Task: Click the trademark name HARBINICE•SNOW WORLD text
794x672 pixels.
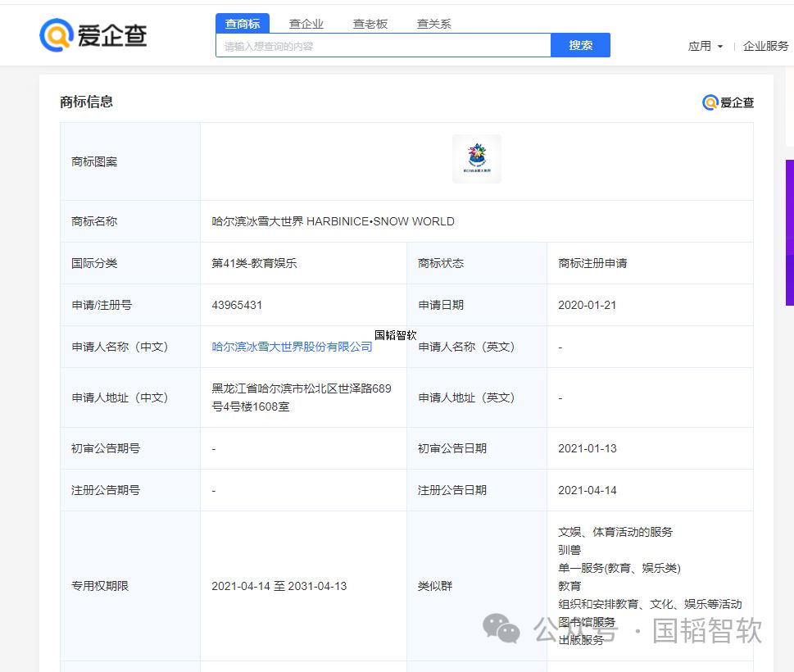Action: tap(380, 221)
